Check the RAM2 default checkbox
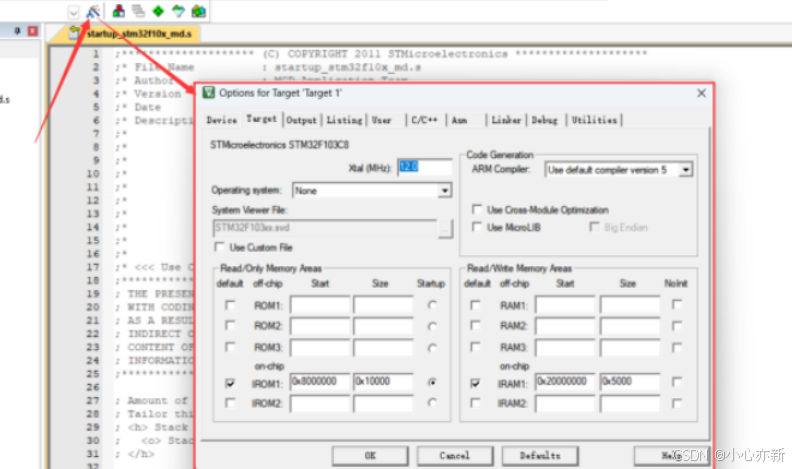Viewport: 792px width, 469px height. [475, 326]
